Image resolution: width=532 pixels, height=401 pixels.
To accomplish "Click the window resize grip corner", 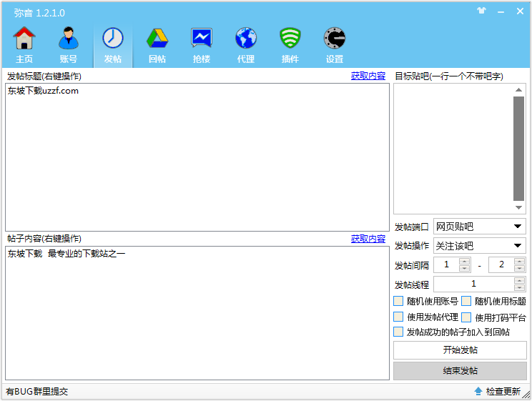I will (526, 395).
